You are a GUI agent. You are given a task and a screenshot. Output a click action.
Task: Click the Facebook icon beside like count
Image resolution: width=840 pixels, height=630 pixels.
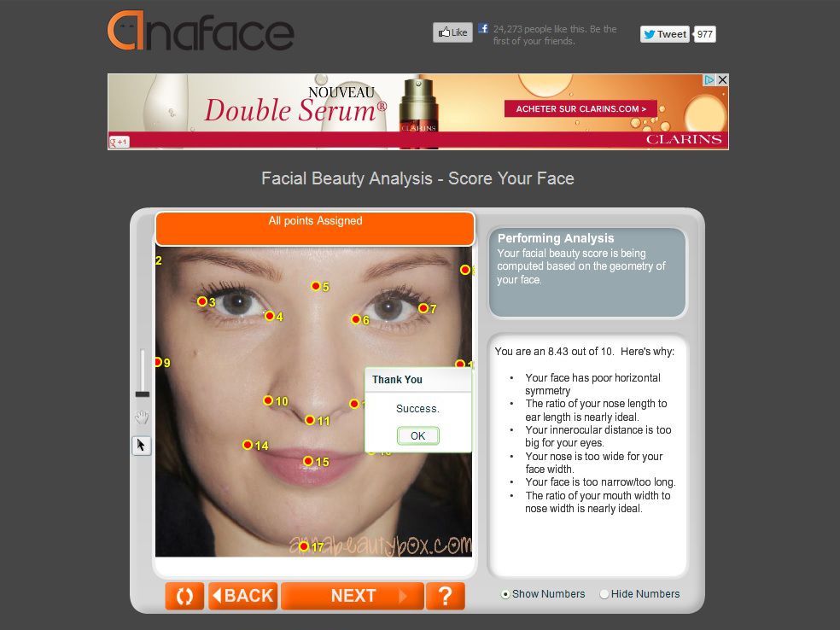[483, 28]
